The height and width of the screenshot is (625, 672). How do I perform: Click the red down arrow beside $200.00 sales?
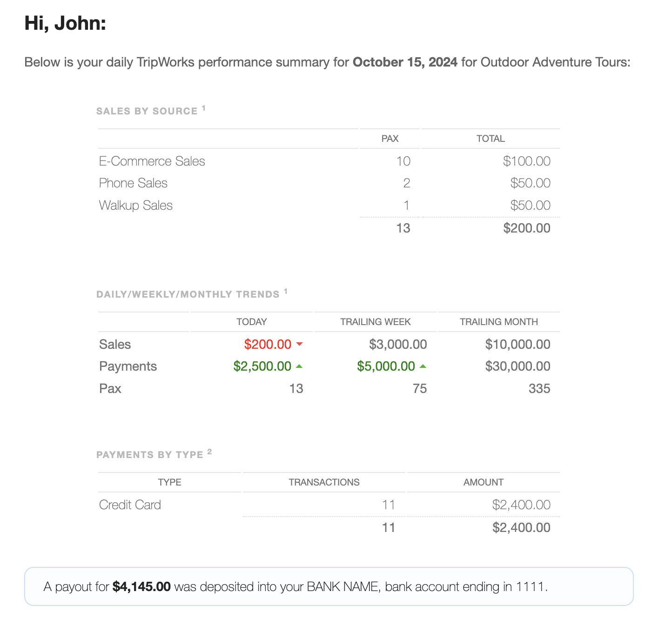click(x=299, y=344)
